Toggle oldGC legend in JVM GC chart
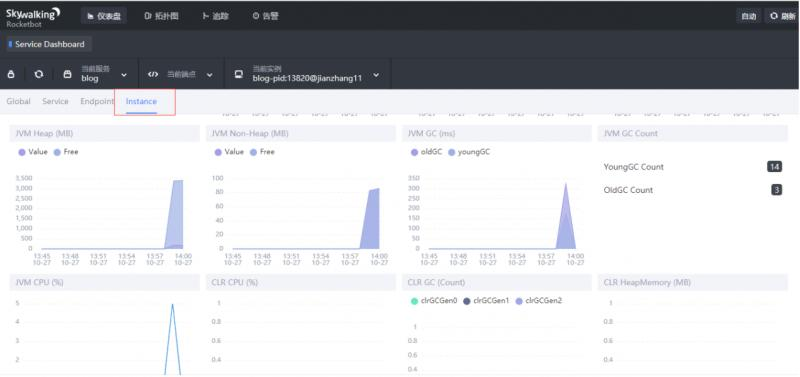 tap(427, 152)
